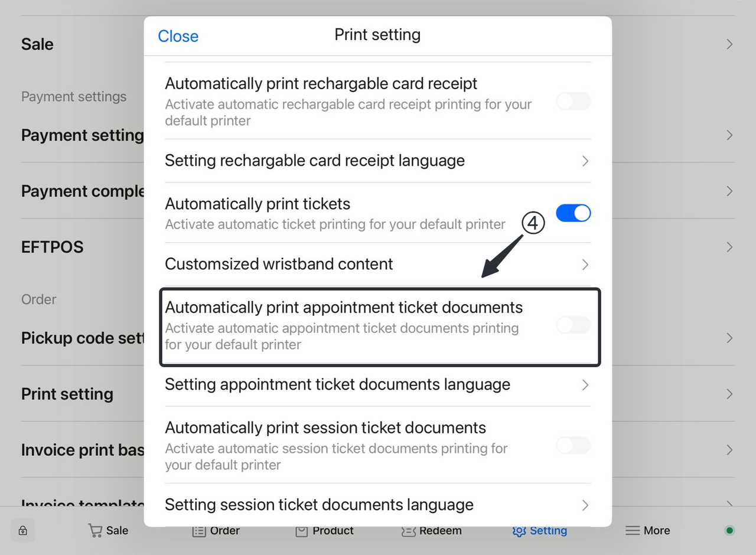
Task: Open Setting rechargable card receipt language
Action: [585, 161]
